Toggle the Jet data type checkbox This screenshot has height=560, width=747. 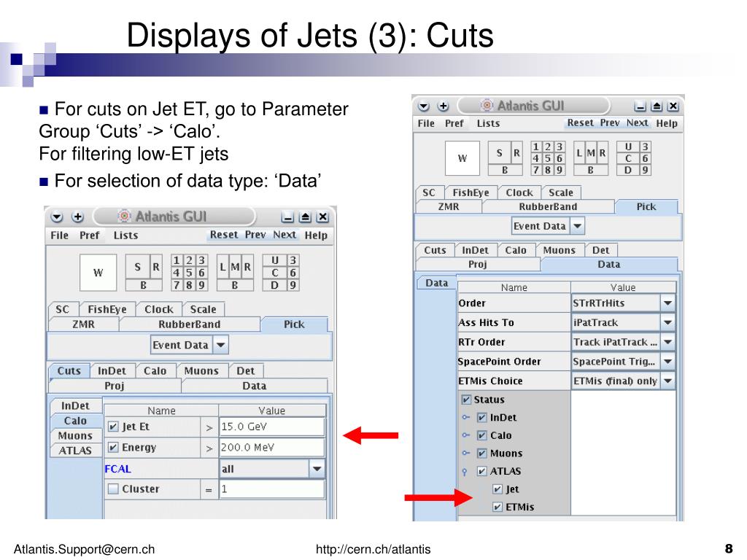(x=498, y=489)
